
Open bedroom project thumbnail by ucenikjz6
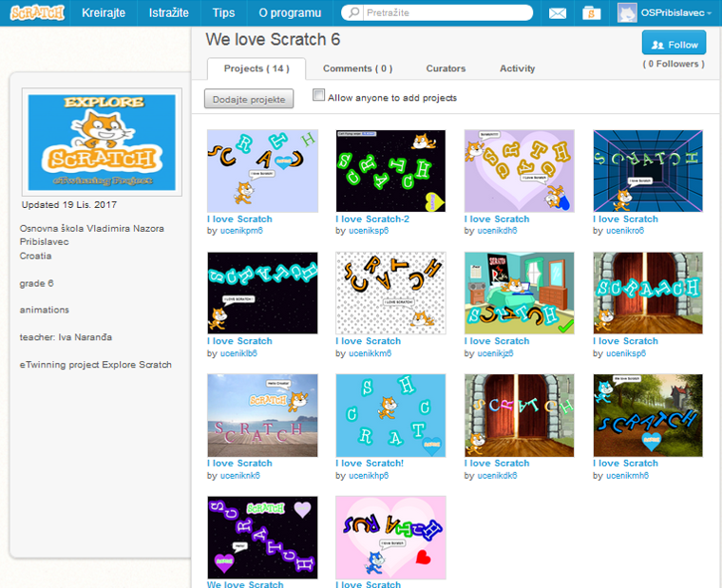tap(519, 293)
